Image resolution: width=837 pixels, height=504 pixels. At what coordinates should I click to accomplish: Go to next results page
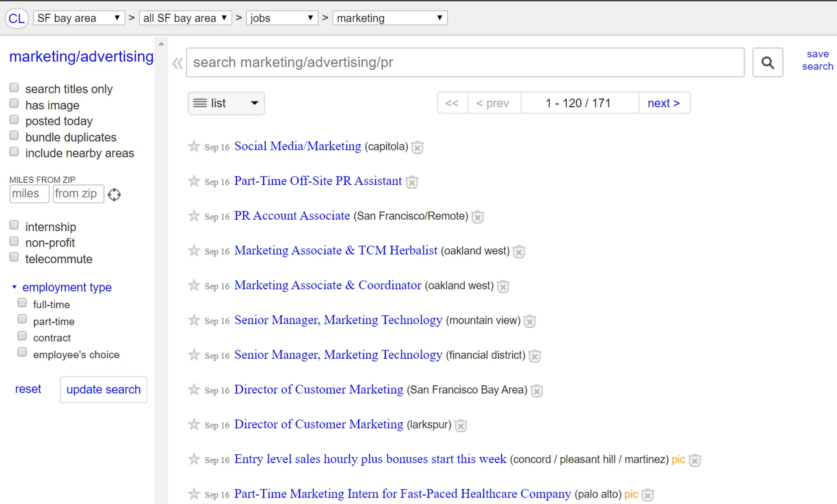pyautogui.click(x=663, y=103)
